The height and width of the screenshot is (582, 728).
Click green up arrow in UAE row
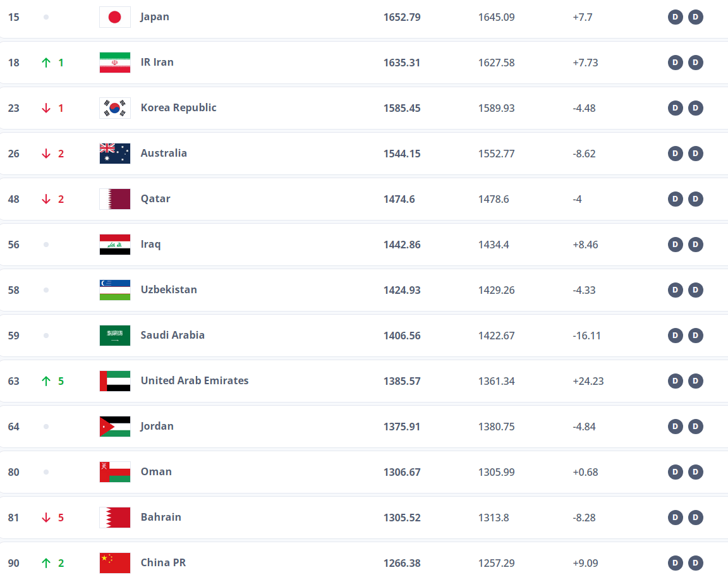click(x=46, y=381)
